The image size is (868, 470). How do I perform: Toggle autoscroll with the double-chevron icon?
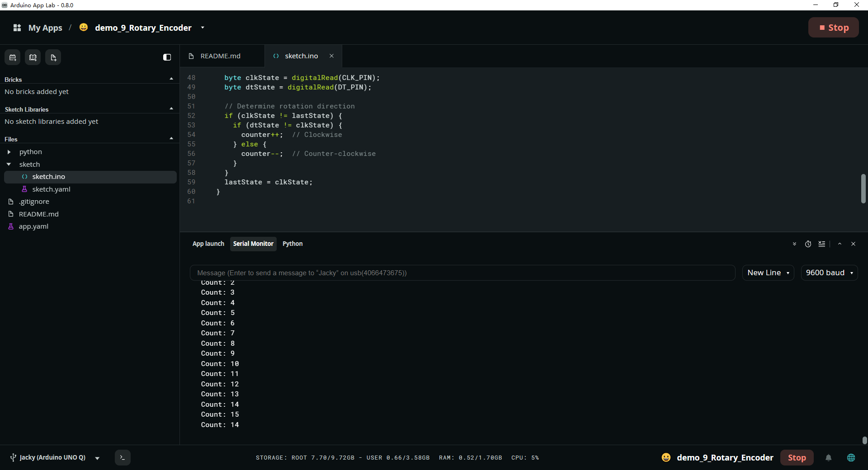tap(794, 244)
